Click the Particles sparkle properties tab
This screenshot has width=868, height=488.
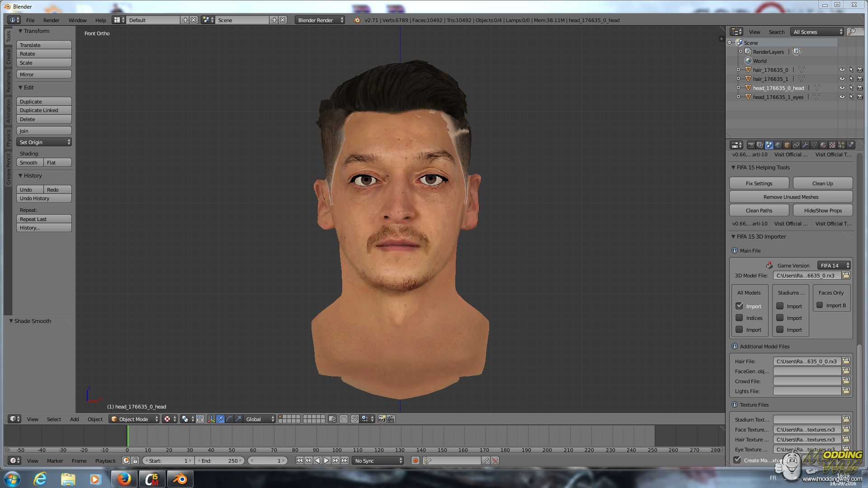pyautogui.click(x=841, y=145)
